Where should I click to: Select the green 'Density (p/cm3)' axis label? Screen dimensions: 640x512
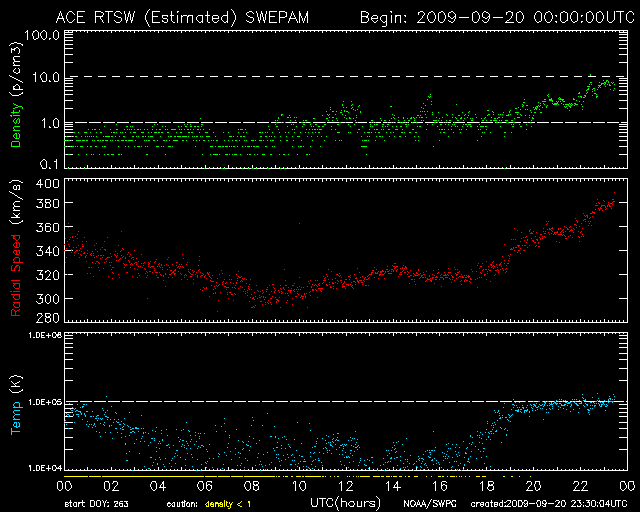[16, 95]
